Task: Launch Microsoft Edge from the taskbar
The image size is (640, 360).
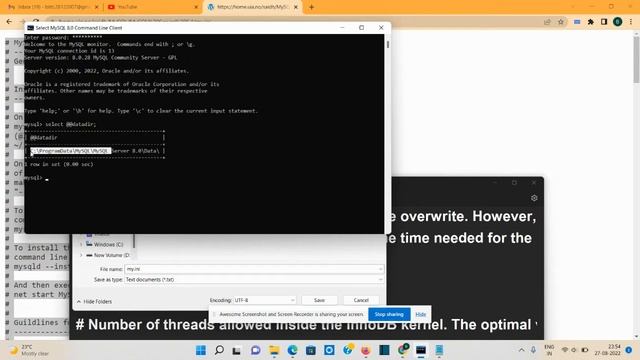Action: [292, 350]
